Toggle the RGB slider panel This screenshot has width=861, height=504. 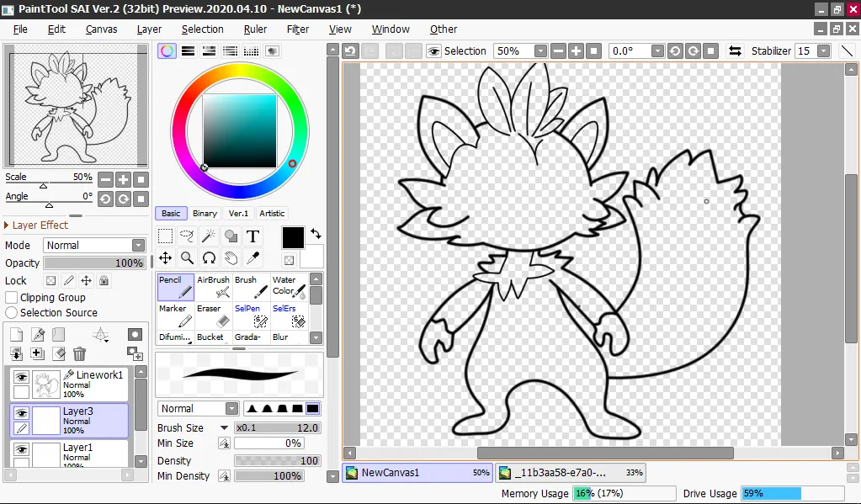pos(188,51)
